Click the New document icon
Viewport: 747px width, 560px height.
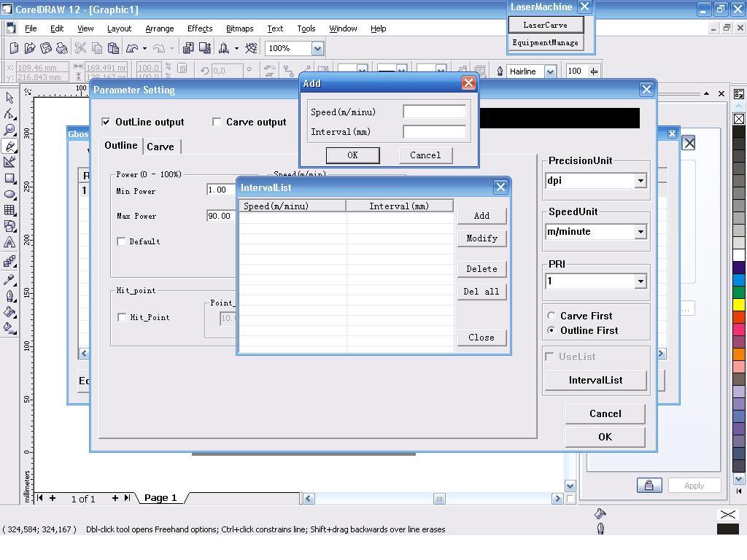coord(14,48)
